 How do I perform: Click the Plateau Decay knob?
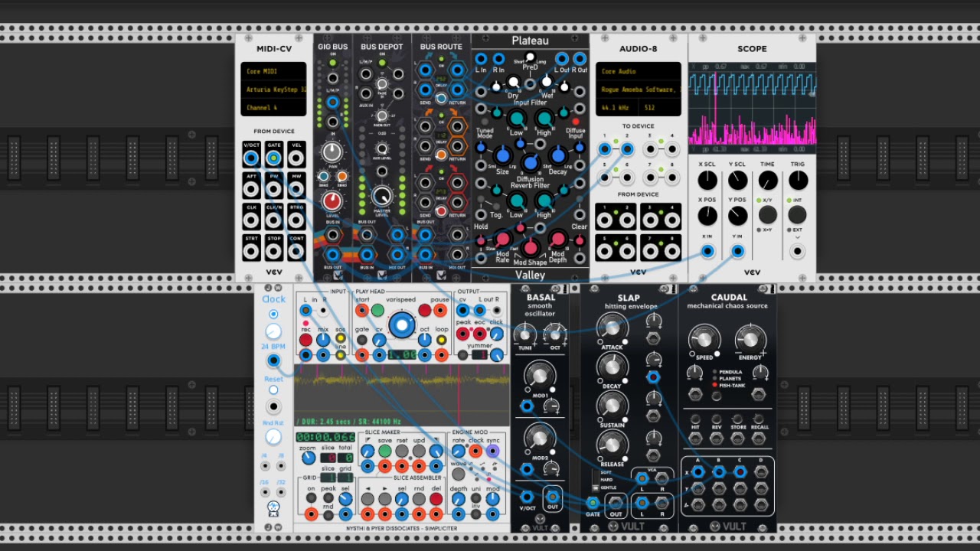click(x=557, y=155)
